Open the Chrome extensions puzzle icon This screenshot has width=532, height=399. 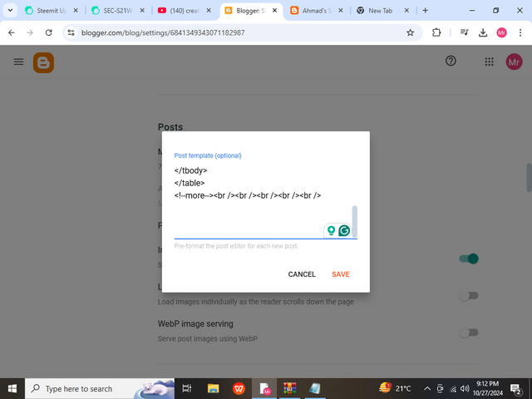(x=436, y=32)
